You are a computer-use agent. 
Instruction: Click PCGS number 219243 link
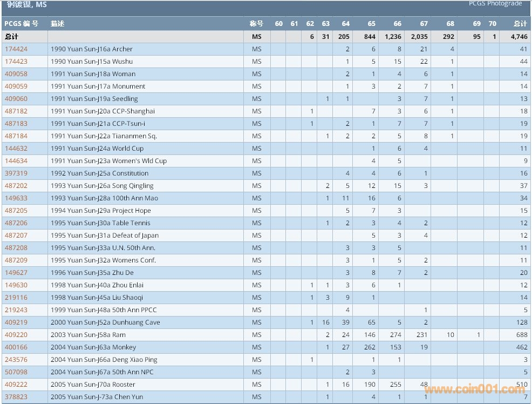16,310
